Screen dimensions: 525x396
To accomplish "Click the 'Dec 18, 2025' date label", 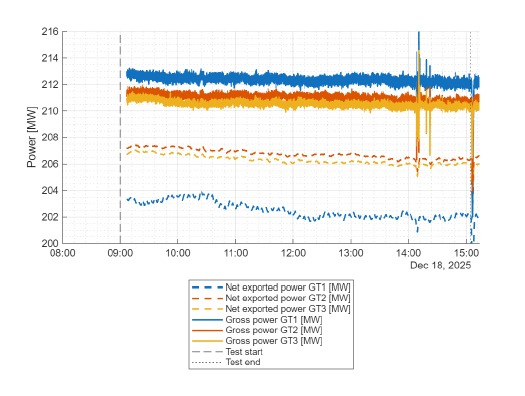I will click(x=441, y=265).
